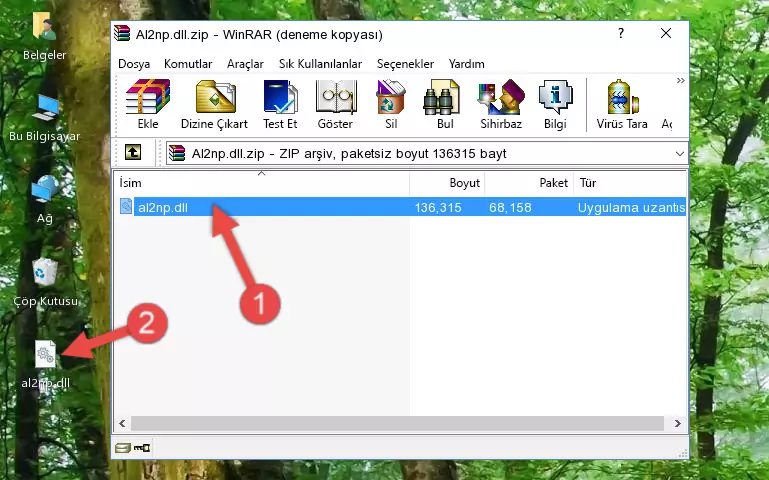The image size is (769, 480).
Task: Sort by Boyut column header
Action: click(447, 182)
